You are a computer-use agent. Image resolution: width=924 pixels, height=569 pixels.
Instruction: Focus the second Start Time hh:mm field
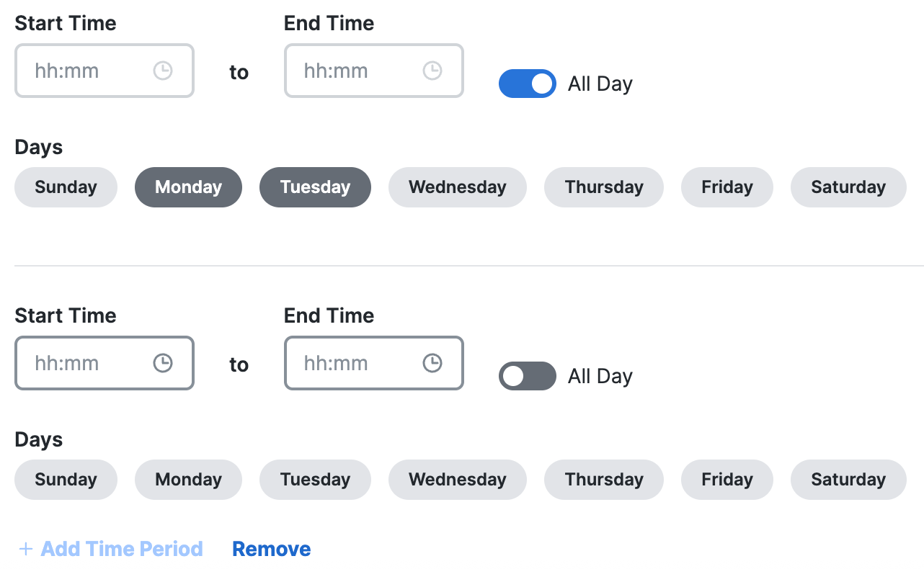[x=105, y=363]
